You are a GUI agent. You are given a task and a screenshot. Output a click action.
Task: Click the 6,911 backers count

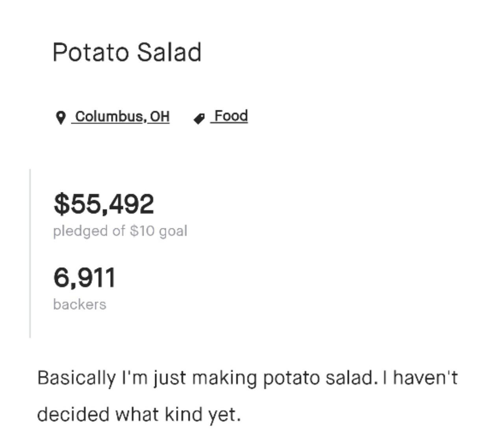point(84,277)
